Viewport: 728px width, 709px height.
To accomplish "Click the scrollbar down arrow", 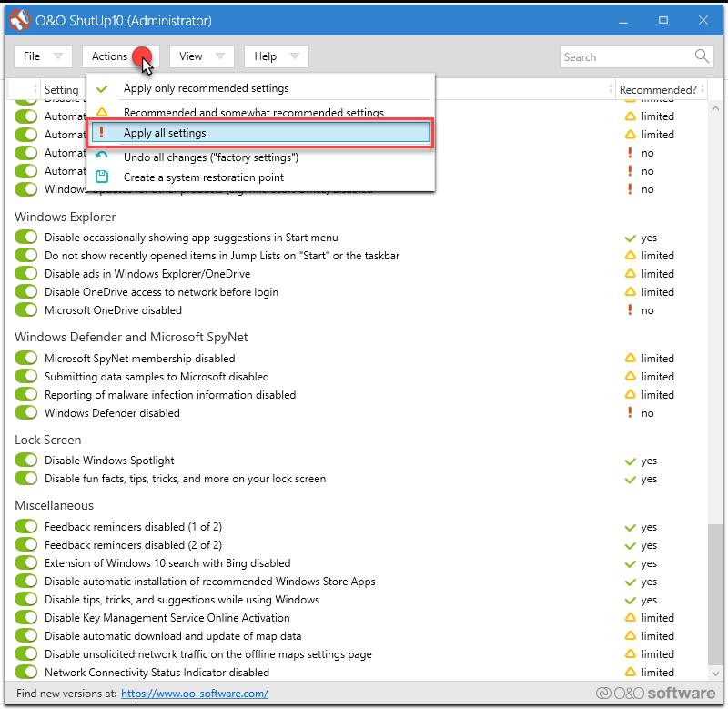I will click(715, 673).
